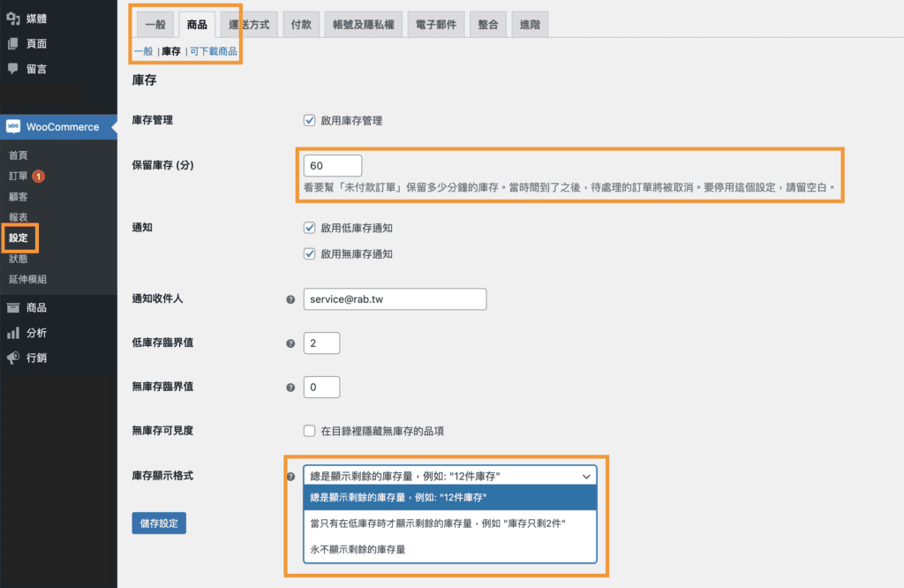This screenshot has height=588, width=904.
Task: Click the 儲存設定 button
Action: pyautogui.click(x=158, y=523)
